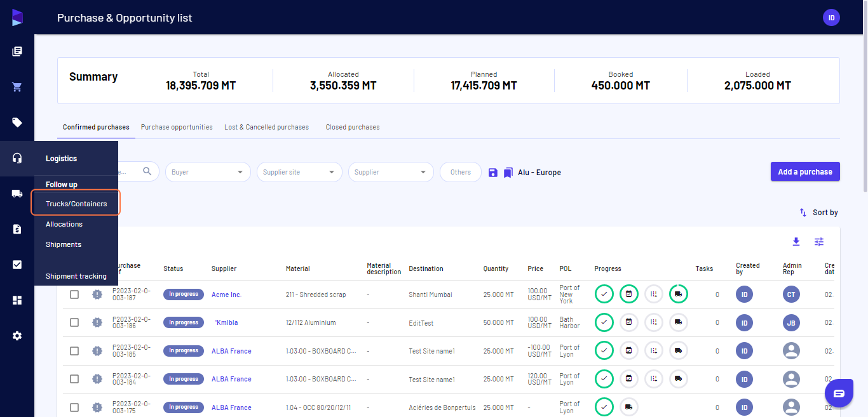Open ALBA France link in P2023-02-0-003-184 row
Screen dimensions: 868x417
click(x=231, y=379)
